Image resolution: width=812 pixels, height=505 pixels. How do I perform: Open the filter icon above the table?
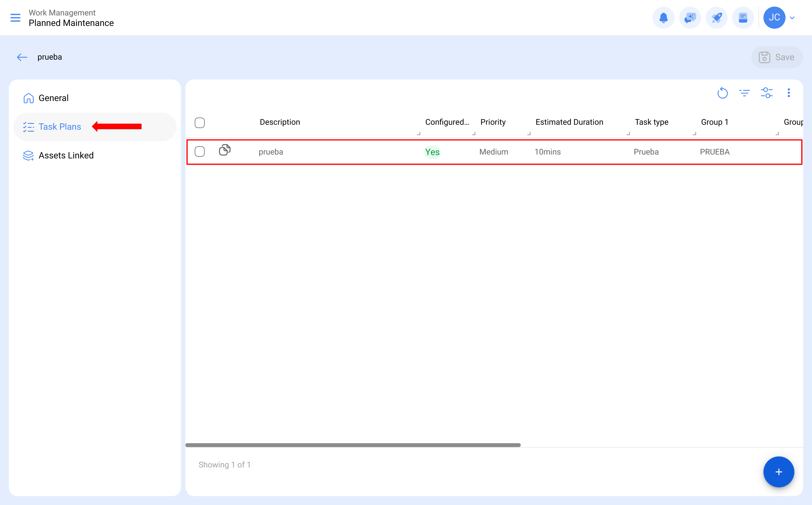point(745,93)
